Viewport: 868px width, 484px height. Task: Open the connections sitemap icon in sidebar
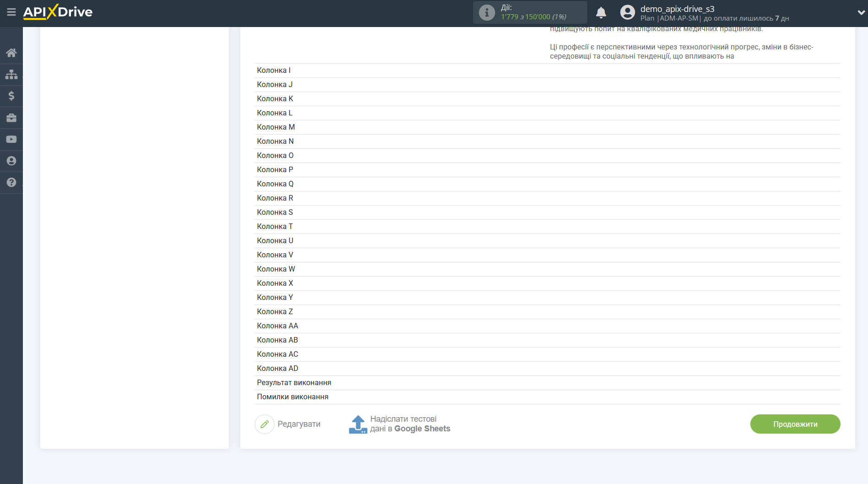[x=11, y=74]
